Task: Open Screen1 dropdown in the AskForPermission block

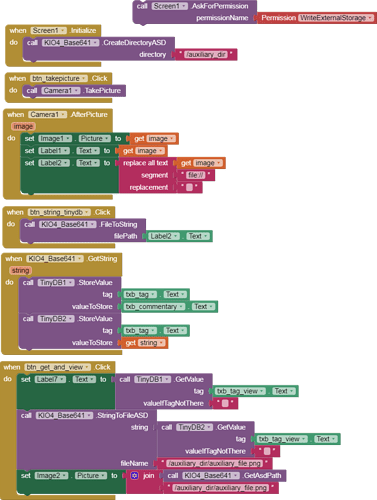Action: (170, 6)
